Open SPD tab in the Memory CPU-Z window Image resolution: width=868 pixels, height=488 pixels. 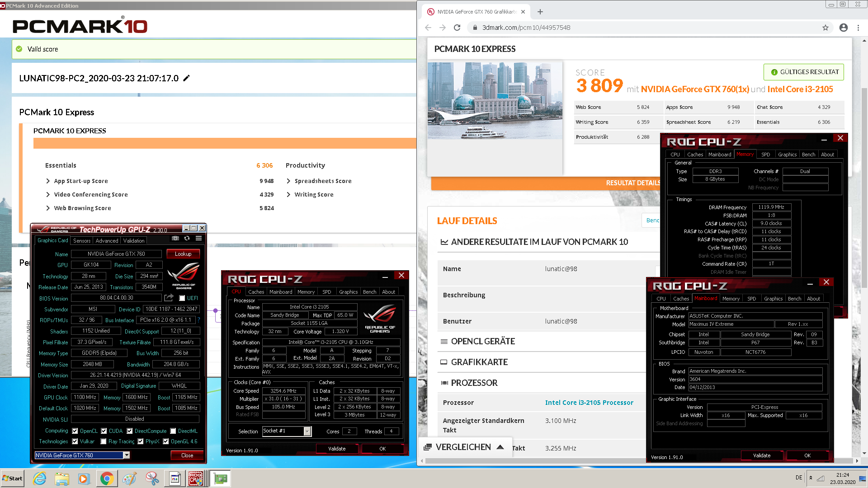(765, 155)
